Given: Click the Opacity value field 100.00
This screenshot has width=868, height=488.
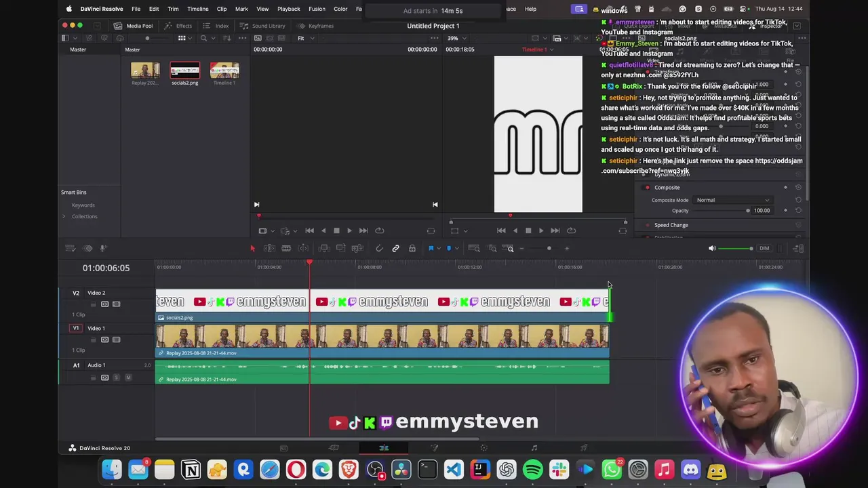Looking at the screenshot, I should (762, 211).
